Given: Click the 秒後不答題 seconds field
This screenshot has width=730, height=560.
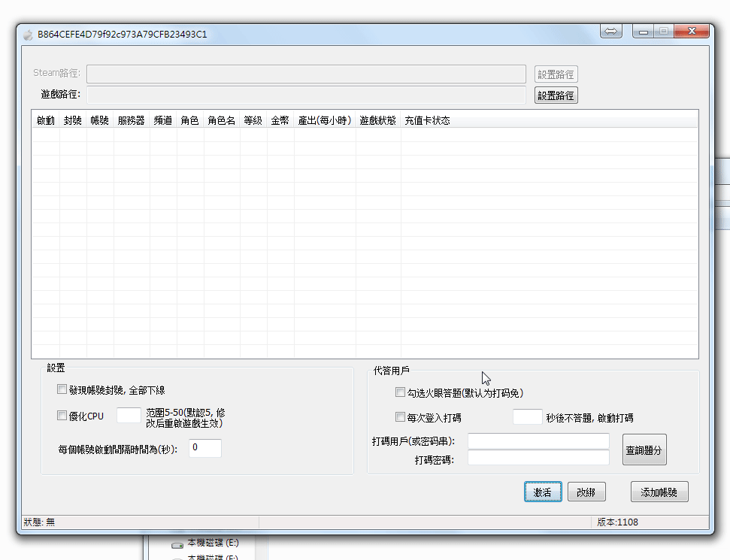Looking at the screenshot, I should (x=528, y=416).
